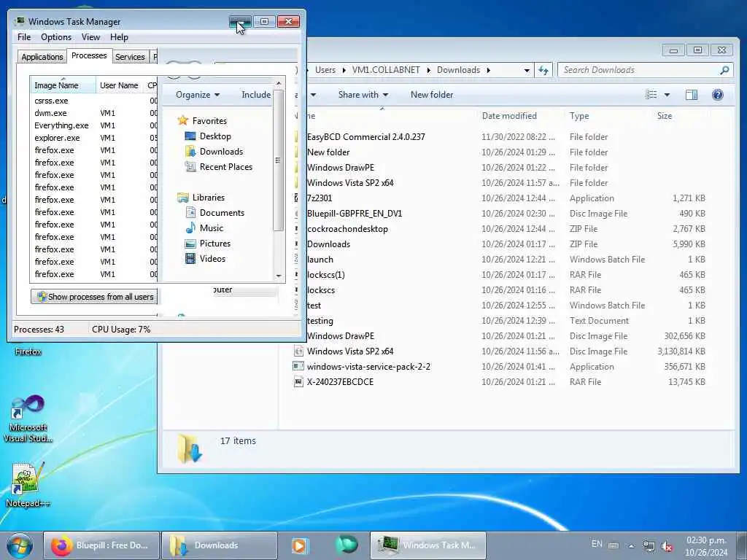Click Show processes from all users

pos(94,297)
